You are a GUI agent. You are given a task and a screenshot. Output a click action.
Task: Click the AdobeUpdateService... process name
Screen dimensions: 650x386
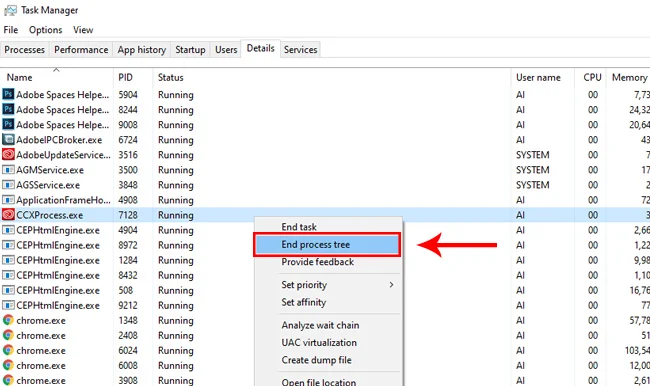[x=63, y=155]
